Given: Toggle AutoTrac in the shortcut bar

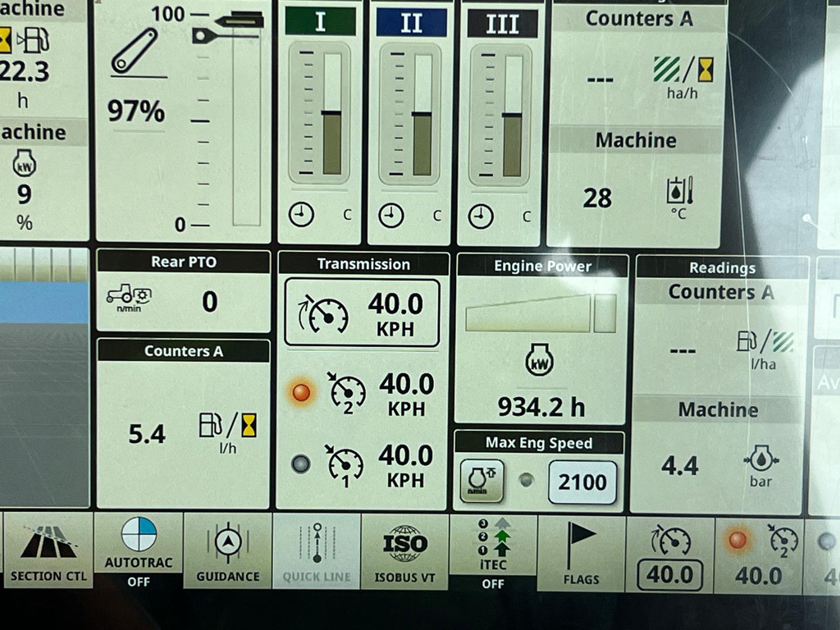Looking at the screenshot, I should tap(138, 551).
